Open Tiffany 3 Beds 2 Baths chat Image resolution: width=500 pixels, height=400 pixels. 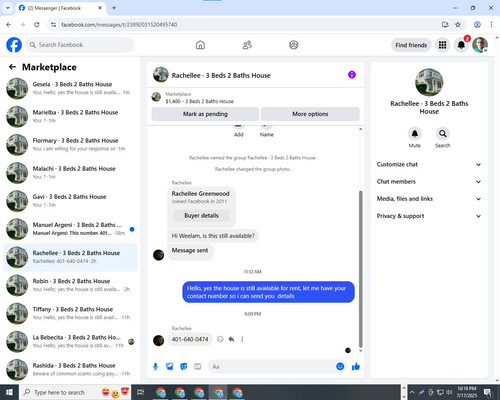[x=70, y=313]
